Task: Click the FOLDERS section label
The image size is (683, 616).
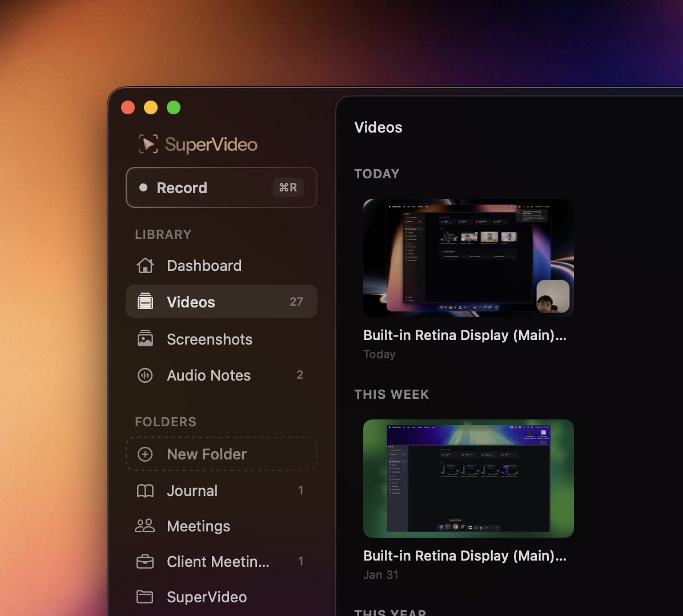Action: [166, 422]
